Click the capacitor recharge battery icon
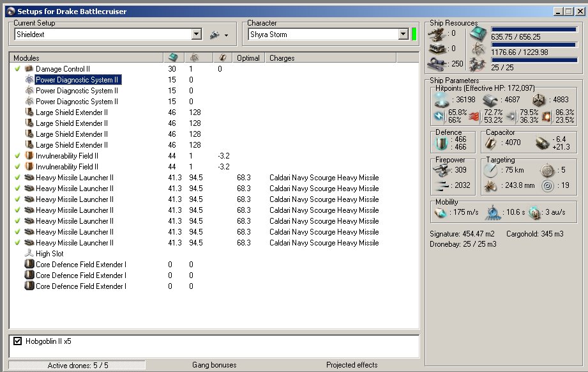The height and width of the screenshot is (372, 588). click(x=542, y=143)
